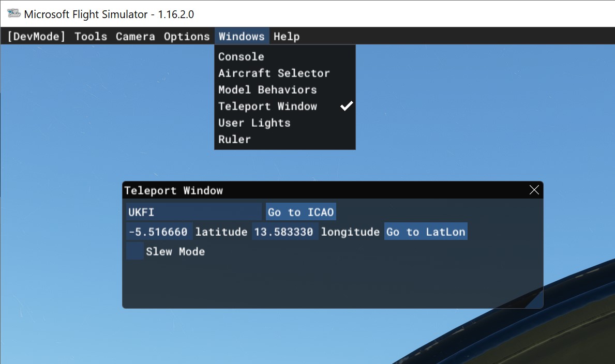Open the Options menu
This screenshot has width=615, height=364.
coord(187,36)
